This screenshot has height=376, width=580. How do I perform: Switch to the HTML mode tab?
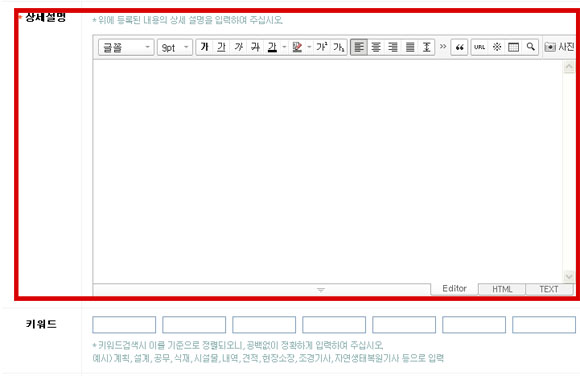pyautogui.click(x=502, y=289)
